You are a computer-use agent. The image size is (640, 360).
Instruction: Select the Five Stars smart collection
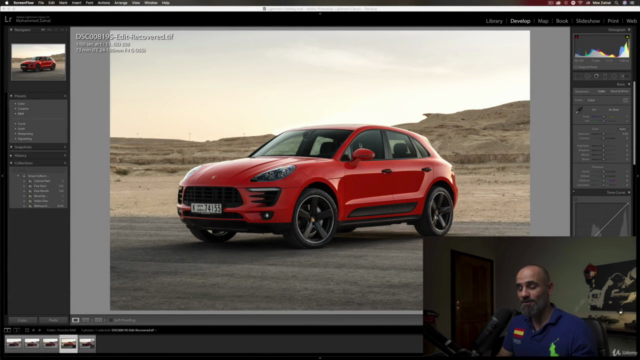point(40,186)
